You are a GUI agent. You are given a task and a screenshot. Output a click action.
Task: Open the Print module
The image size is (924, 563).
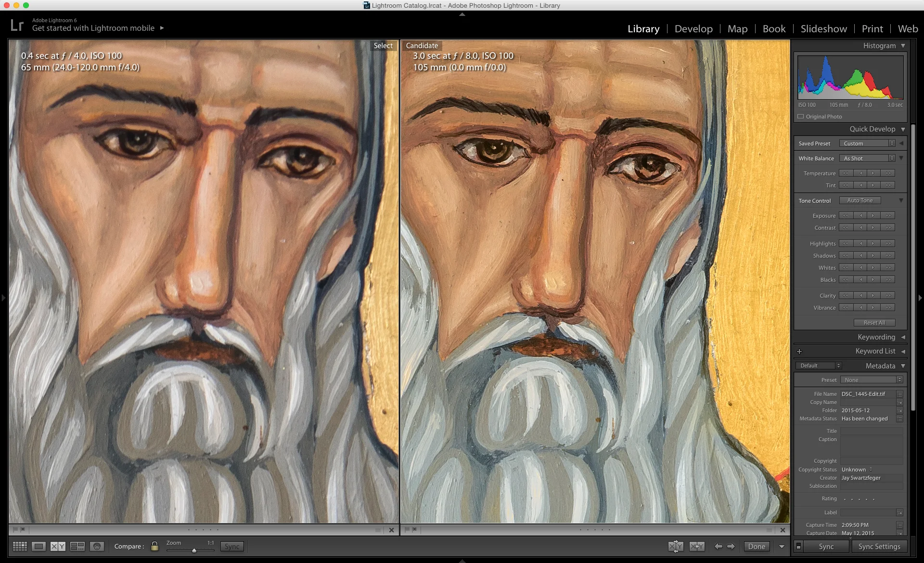[x=872, y=29]
